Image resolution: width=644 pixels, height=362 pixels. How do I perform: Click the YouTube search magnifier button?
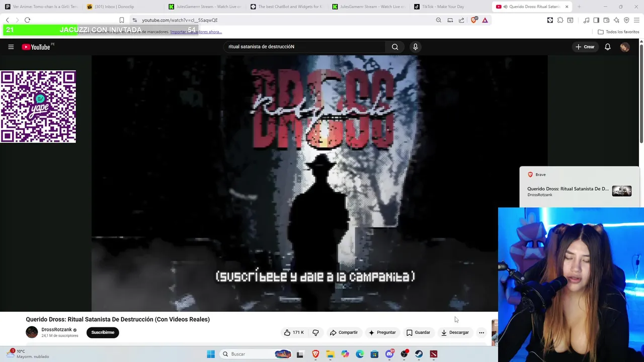point(395,47)
